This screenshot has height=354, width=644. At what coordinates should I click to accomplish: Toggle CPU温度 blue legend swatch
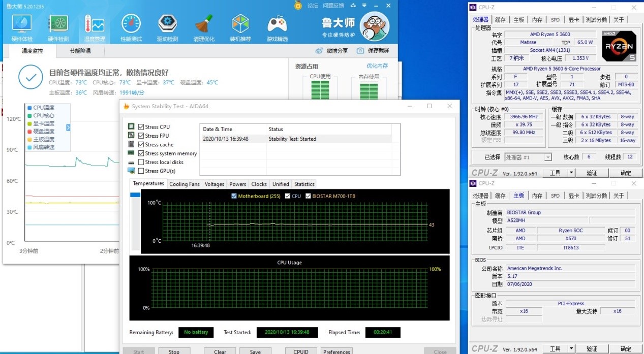(29, 108)
